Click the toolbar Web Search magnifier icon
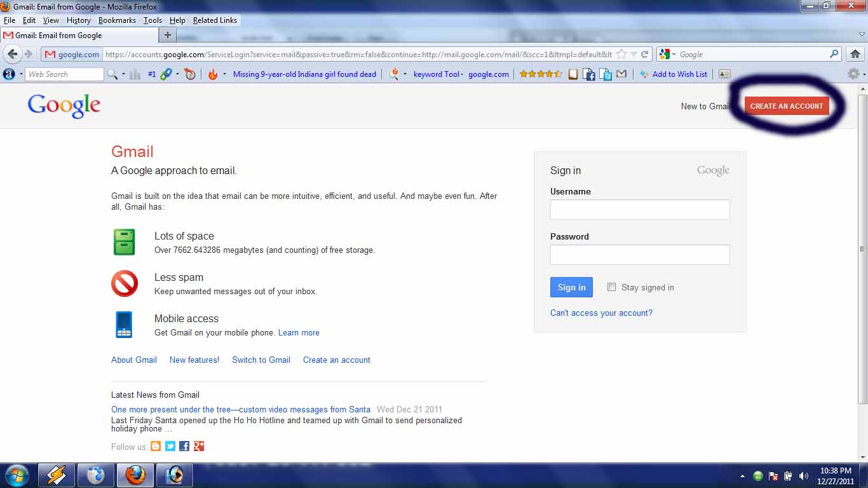This screenshot has width=868, height=488. [112, 74]
